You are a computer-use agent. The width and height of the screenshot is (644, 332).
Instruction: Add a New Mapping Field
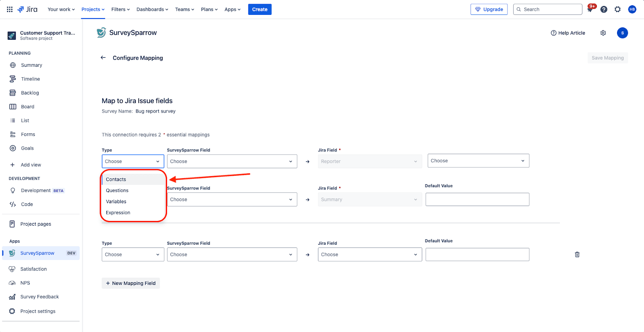click(131, 283)
